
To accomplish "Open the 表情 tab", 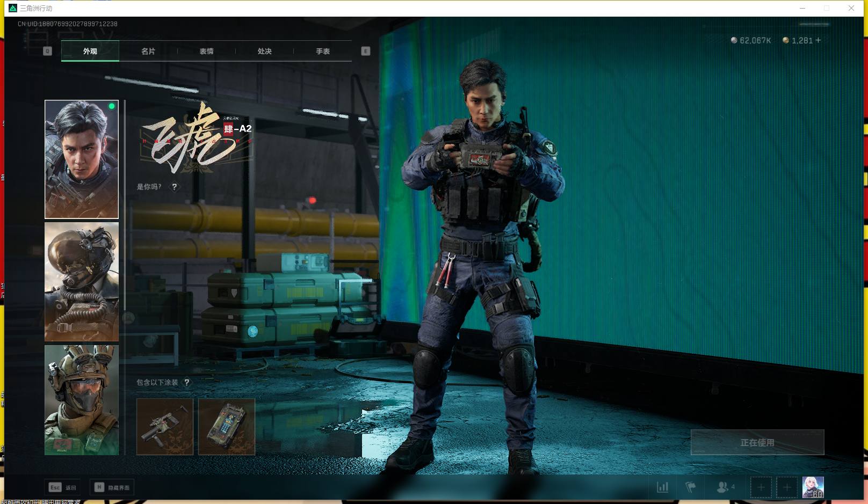I will 206,51.
